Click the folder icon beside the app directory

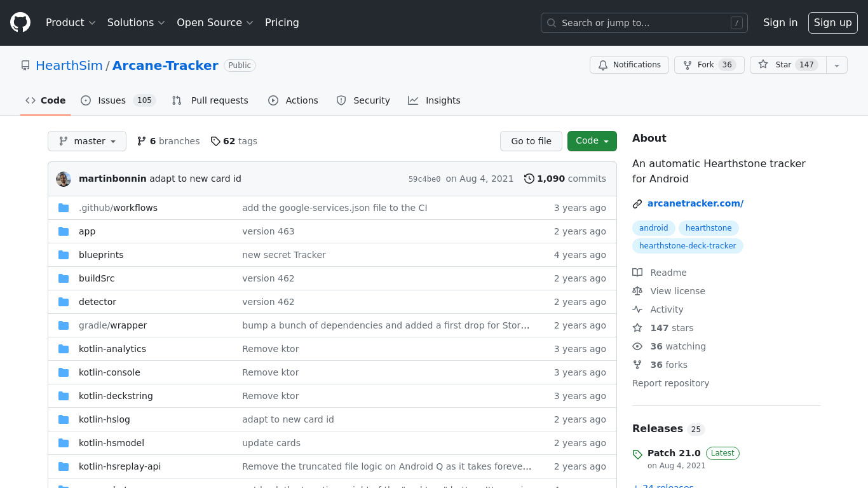64,231
